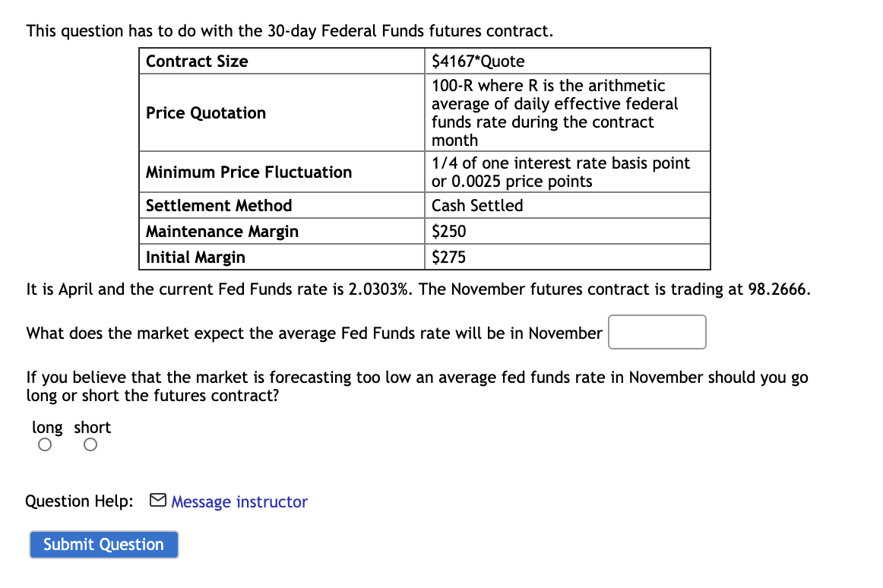
Task: Click the Submit Question button
Action: click(103, 544)
